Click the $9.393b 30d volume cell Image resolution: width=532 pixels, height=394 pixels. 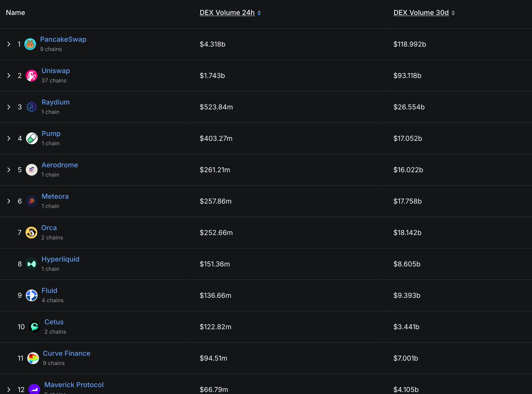click(407, 296)
